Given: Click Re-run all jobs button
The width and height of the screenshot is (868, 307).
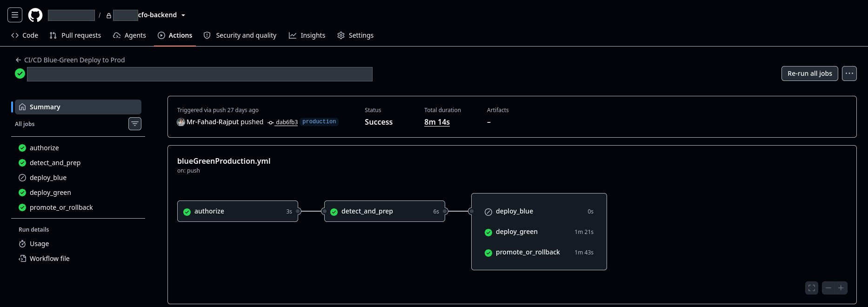Looking at the screenshot, I should [x=810, y=73].
